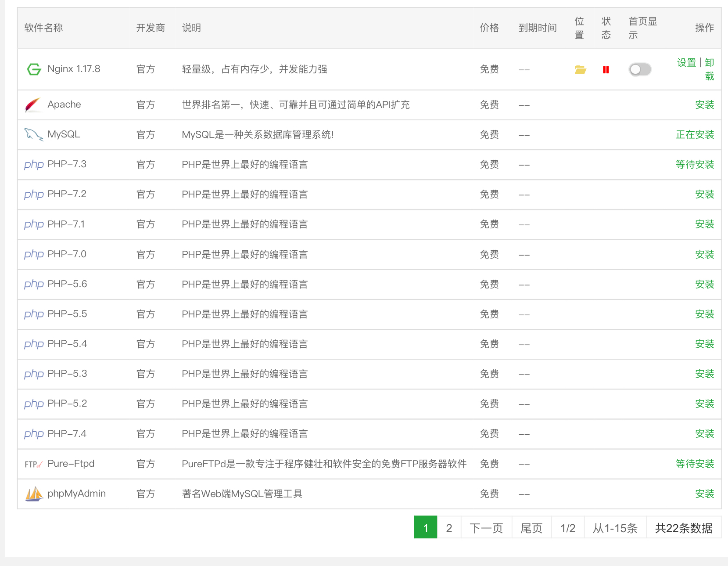Click the Nginx description 轻量级 text
Viewport: 728px width, 566px height.
255,69
